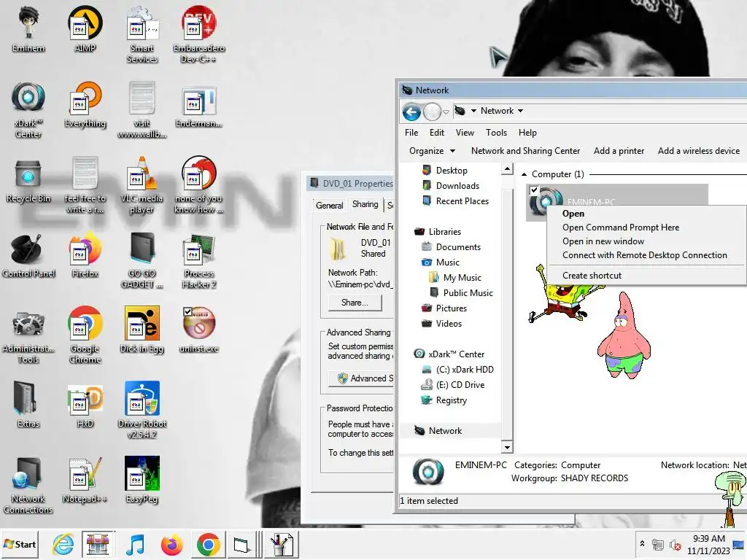The height and width of the screenshot is (560, 747).
Task: Choose Connect with Remote Desktop Connection
Action: pos(646,255)
